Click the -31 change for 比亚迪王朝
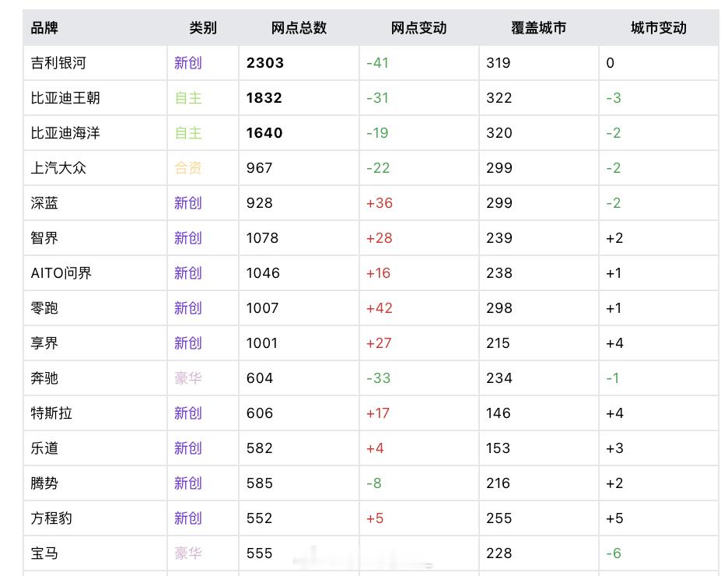 (x=377, y=98)
